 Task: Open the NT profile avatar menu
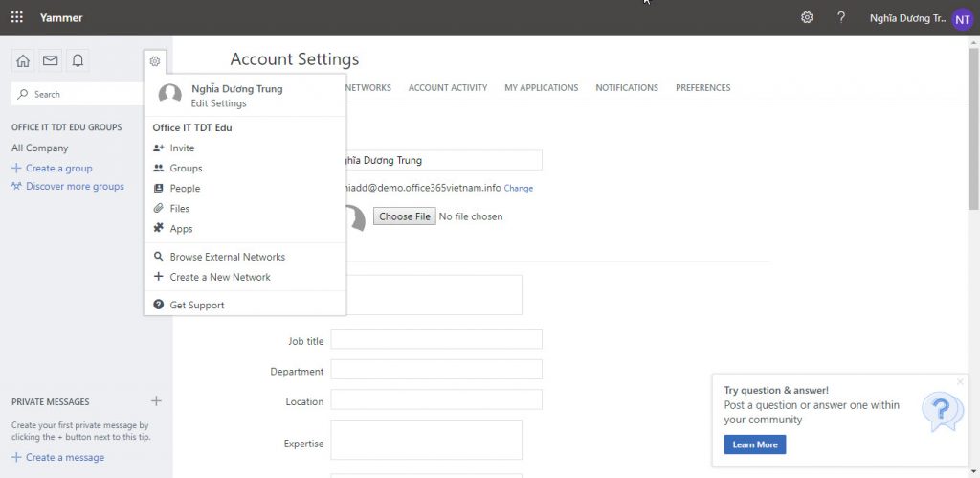(963, 19)
